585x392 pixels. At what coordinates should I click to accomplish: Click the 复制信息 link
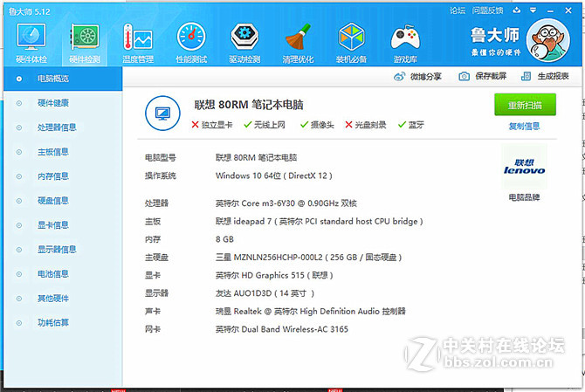click(524, 127)
